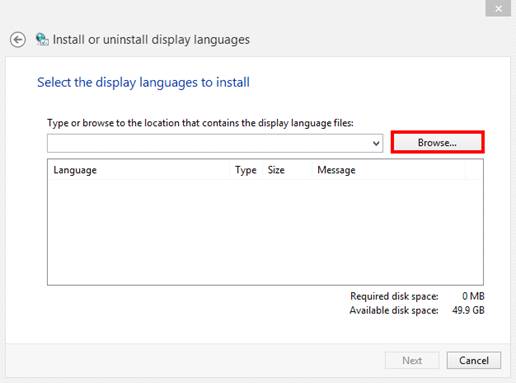516x383 pixels.
Task: Sort by the Type column header
Action: 246,170
